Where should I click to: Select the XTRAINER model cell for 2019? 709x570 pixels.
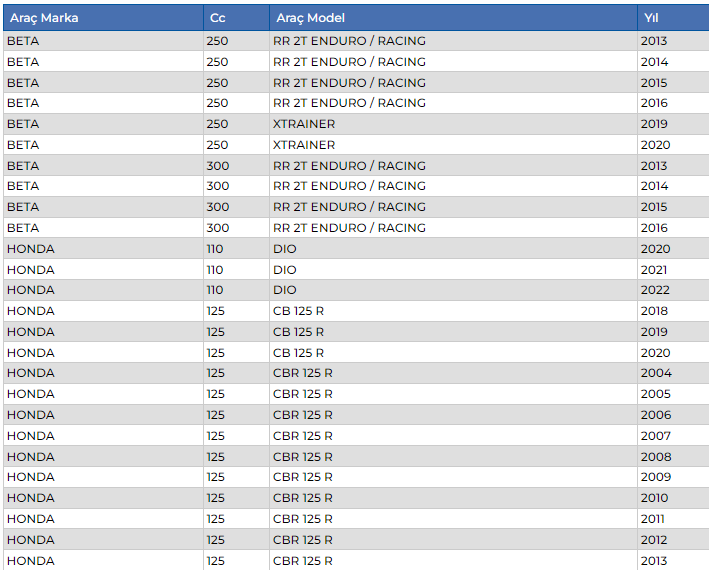tap(304, 124)
